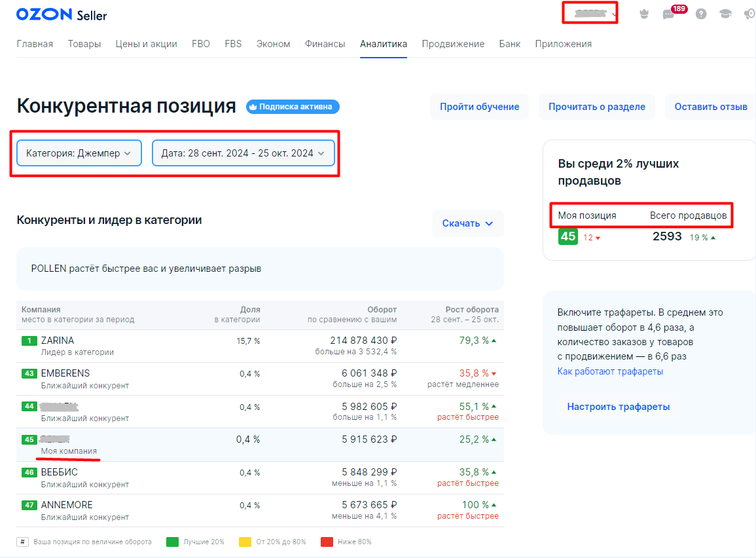Screen dimensions: 756x558
Task: Click the red Ниже 80% legend swatch
Action: (x=327, y=542)
